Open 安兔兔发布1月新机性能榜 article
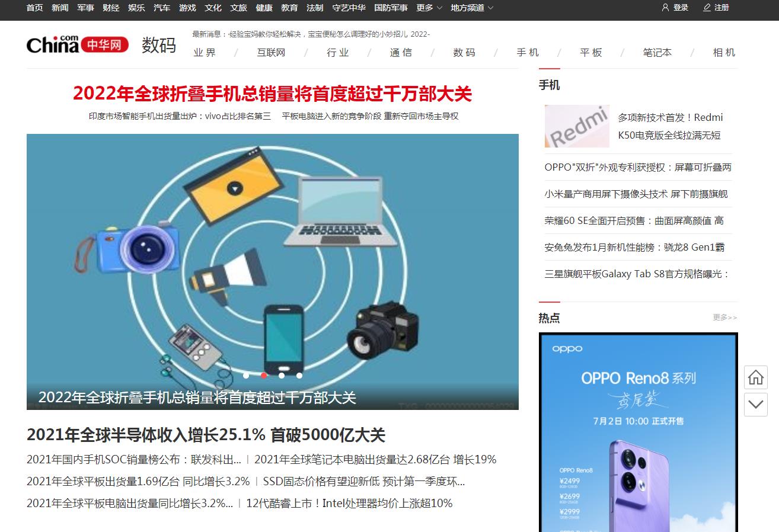Image resolution: width=779 pixels, height=532 pixels. coord(634,247)
